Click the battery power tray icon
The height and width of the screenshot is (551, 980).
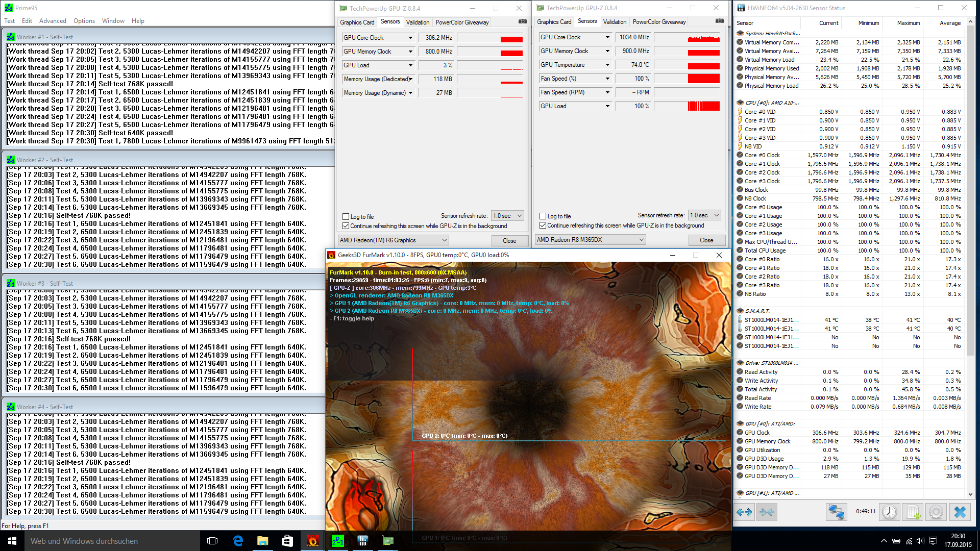coord(896,541)
